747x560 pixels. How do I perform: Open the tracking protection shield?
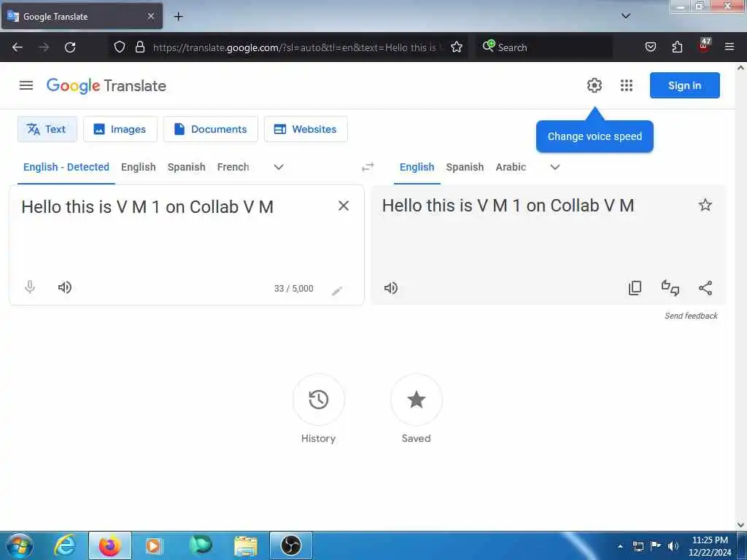pyautogui.click(x=120, y=47)
